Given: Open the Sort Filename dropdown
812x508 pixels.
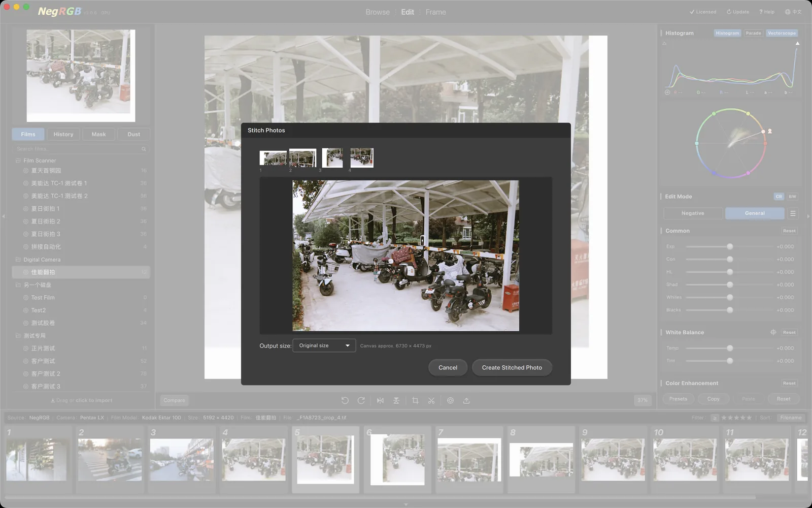Looking at the screenshot, I should point(791,418).
